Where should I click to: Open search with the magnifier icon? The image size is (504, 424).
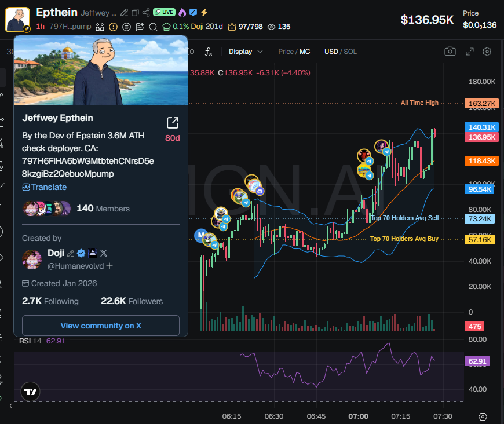click(153, 26)
